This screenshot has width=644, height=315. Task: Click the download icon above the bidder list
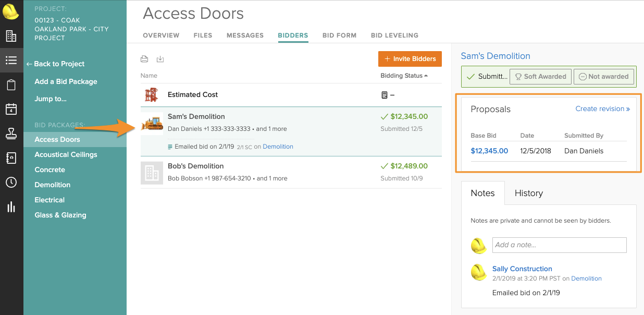160,59
